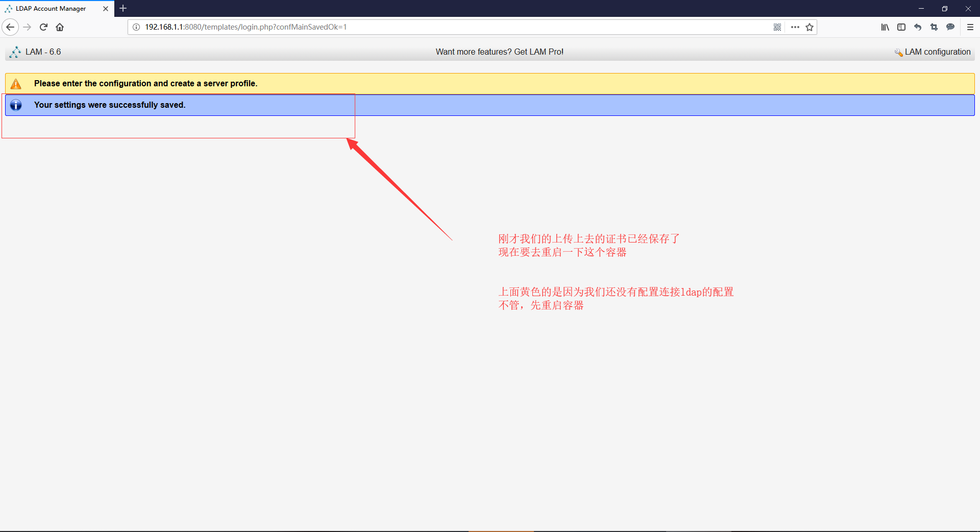Open page actions three-dot menu
The width and height of the screenshot is (980, 532).
(795, 27)
